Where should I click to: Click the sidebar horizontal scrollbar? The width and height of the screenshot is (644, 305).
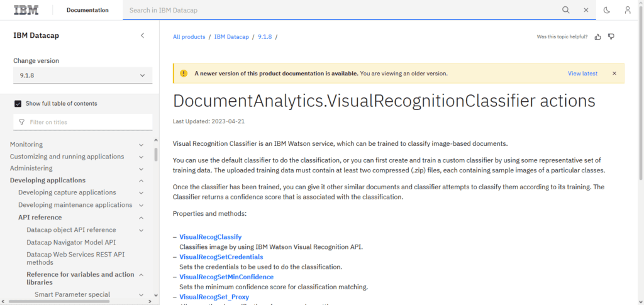[x=58, y=301]
